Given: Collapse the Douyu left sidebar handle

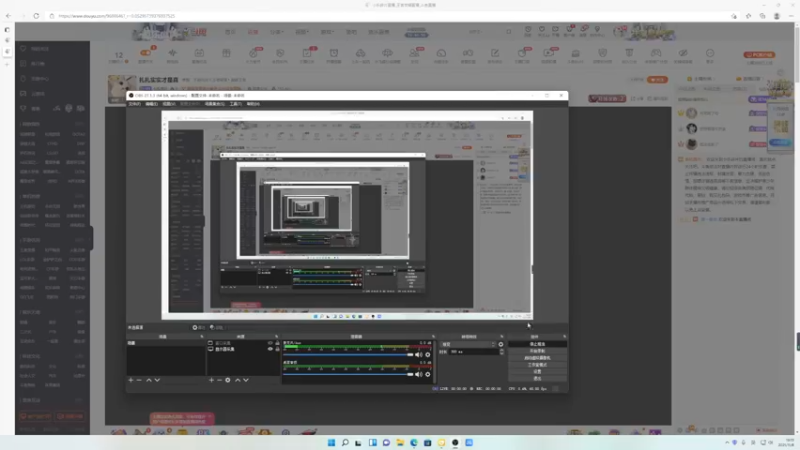Looking at the screenshot, I should point(91,238).
